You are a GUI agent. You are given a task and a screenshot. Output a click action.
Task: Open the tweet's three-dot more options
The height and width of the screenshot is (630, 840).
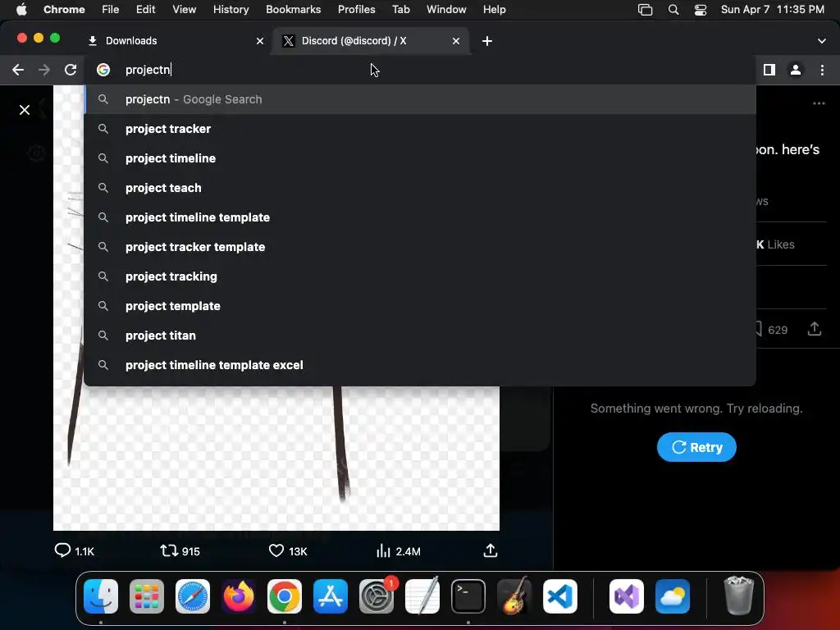[x=819, y=103]
